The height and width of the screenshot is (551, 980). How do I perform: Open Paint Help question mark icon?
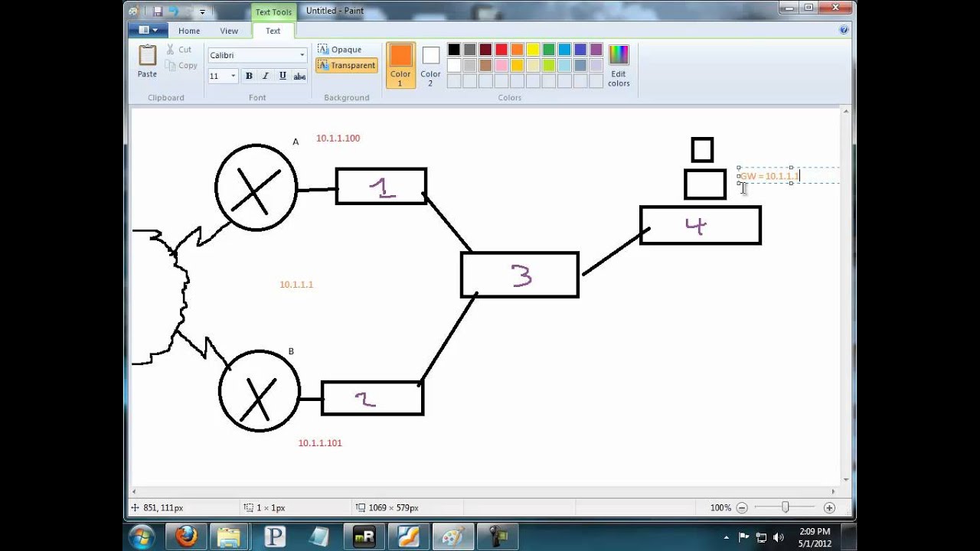[844, 31]
